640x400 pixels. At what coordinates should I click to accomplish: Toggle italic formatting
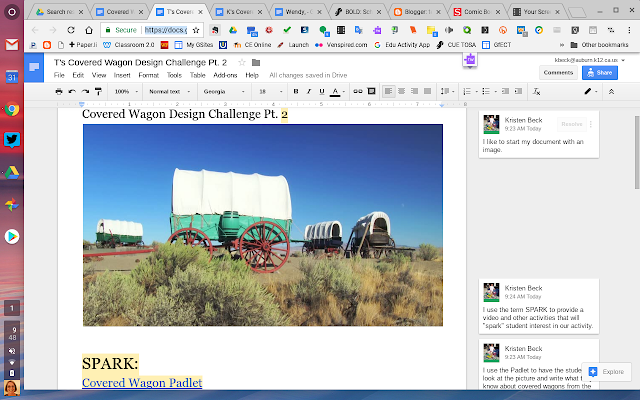(x=309, y=91)
